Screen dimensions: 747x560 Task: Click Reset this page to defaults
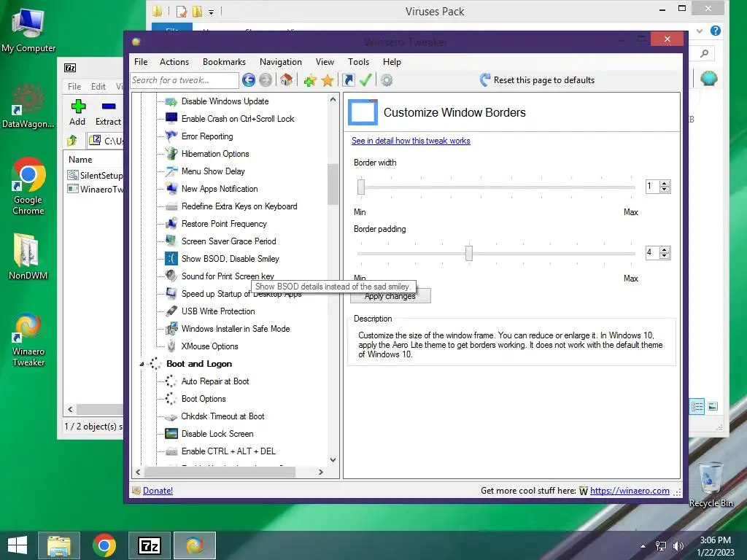pyautogui.click(x=538, y=80)
